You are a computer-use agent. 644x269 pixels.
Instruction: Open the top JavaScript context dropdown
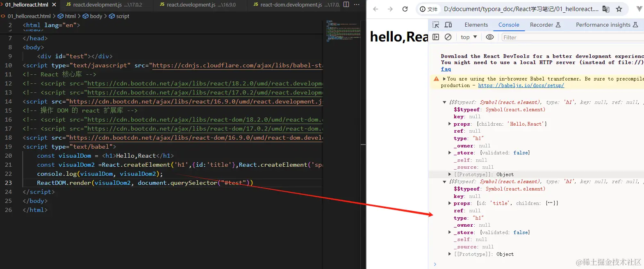[x=469, y=37]
